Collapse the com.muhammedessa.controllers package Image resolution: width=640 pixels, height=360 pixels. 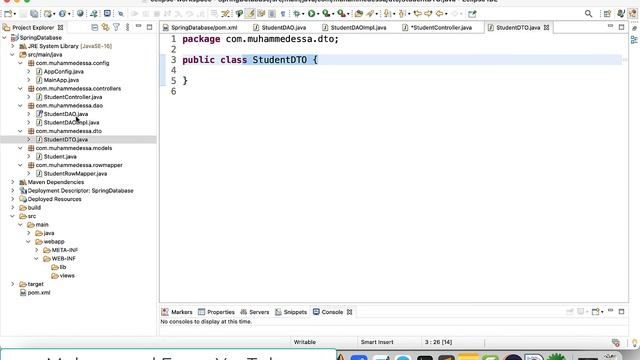pyautogui.click(x=20, y=89)
